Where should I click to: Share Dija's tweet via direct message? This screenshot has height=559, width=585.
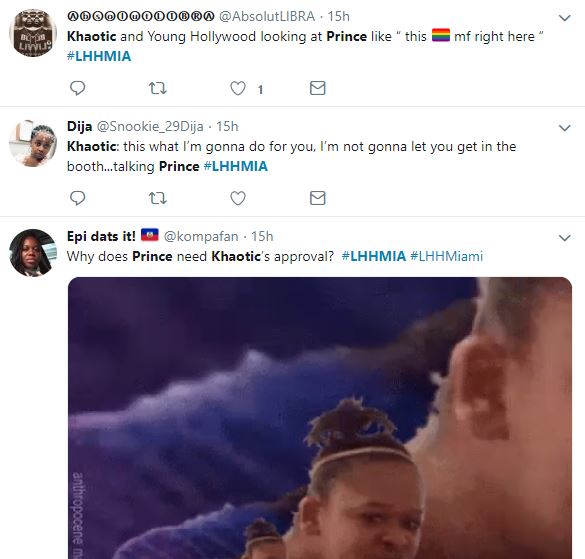317,198
